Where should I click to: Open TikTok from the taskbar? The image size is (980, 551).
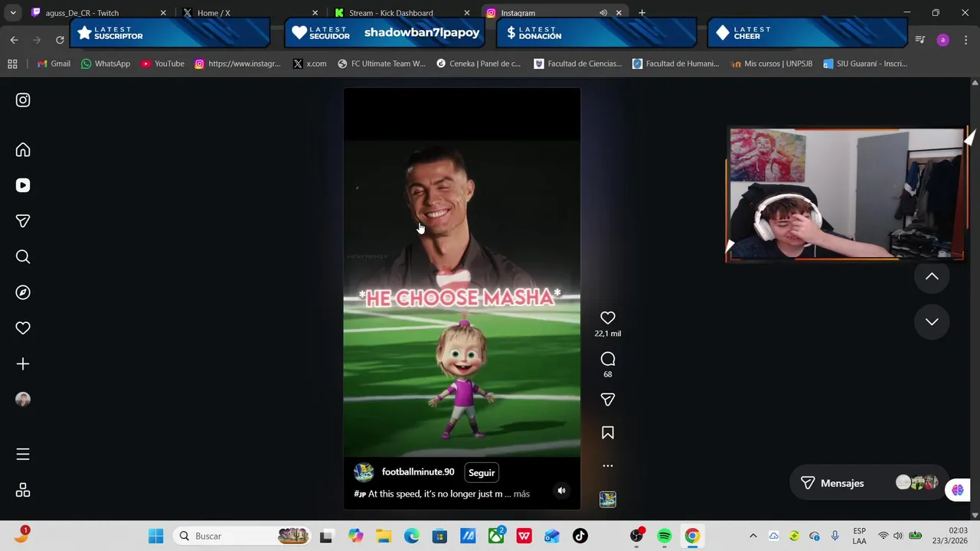580,536
